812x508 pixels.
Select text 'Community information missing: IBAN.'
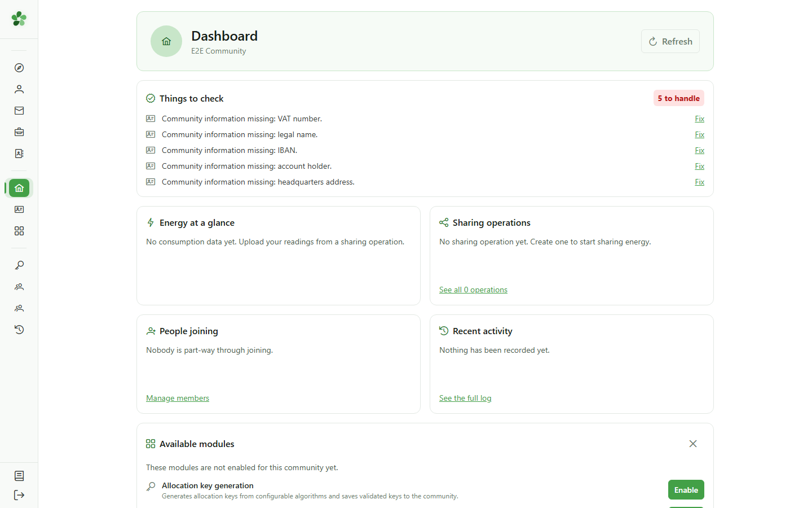pyautogui.click(x=230, y=150)
